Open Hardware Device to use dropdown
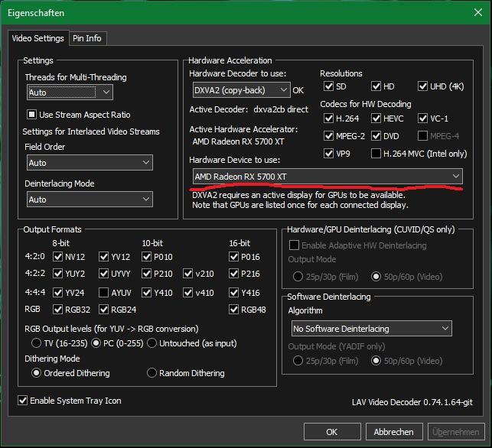Viewport: 492px width, 448px height. click(327, 177)
